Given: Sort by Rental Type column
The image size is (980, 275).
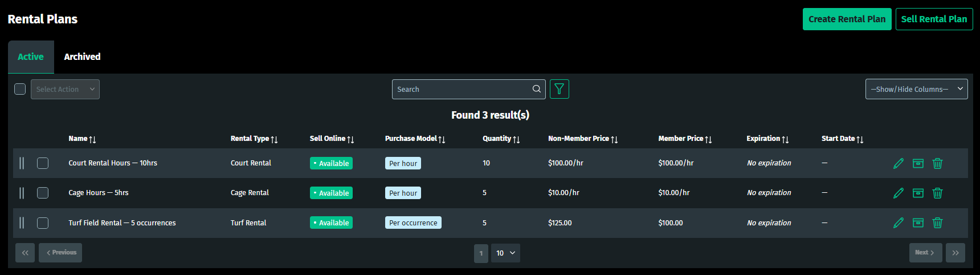Looking at the screenshot, I should coord(274,139).
